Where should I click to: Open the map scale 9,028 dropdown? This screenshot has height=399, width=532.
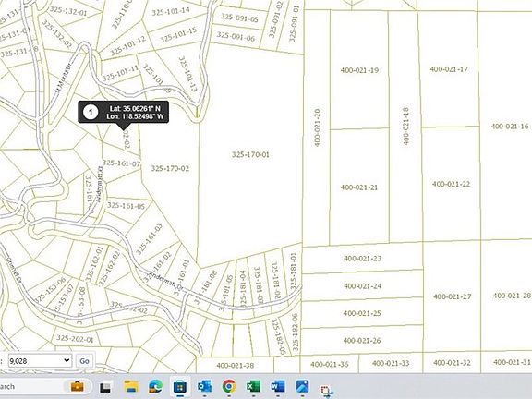tap(40, 360)
